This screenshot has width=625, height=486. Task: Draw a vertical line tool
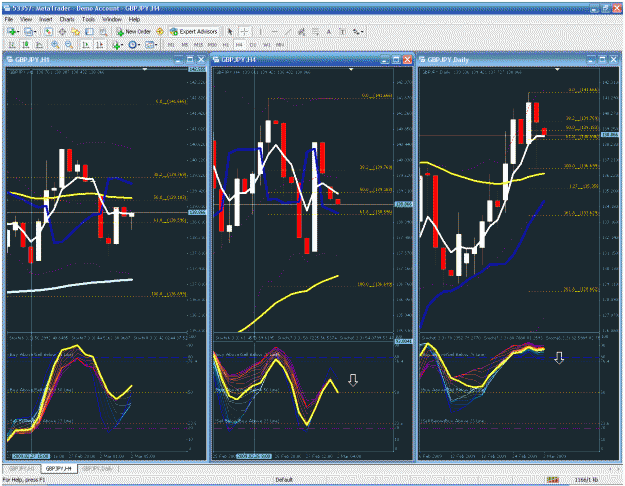point(260,32)
